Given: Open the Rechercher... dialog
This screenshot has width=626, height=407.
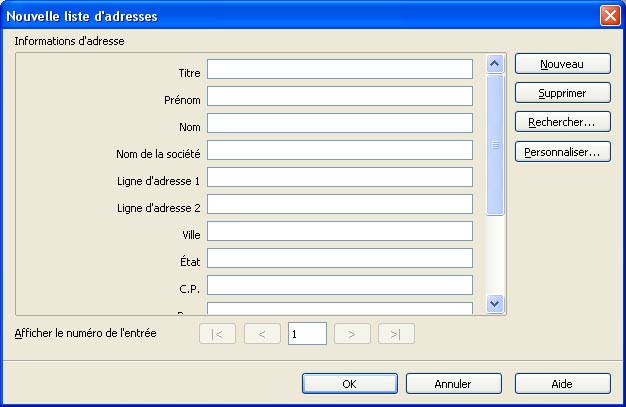Looking at the screenshot, I should pos(562,123).
